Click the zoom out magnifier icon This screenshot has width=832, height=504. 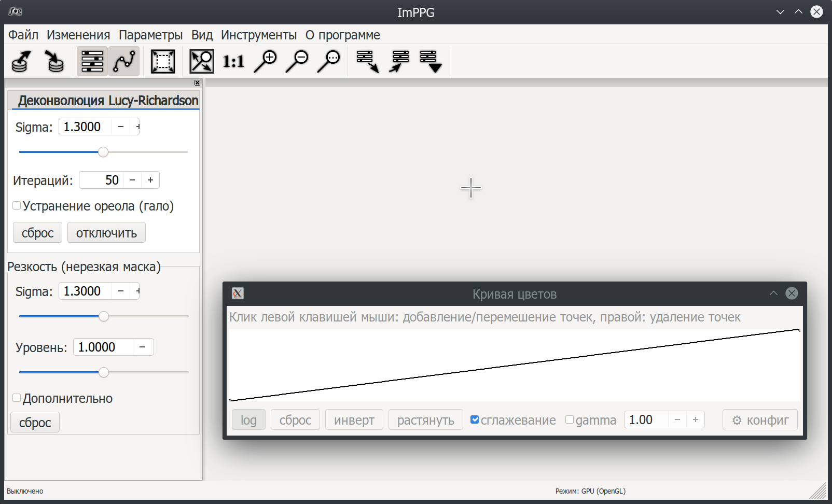(x=297, y=61)
